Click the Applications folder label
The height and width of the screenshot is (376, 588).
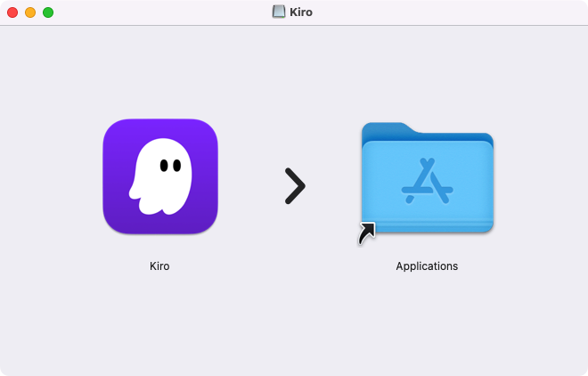tap(427, 266)
